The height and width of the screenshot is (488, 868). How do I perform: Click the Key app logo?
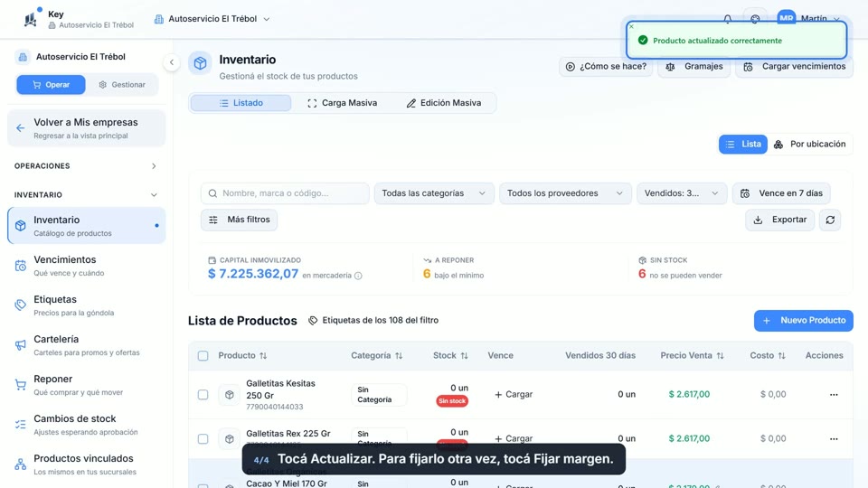[32, 18]
